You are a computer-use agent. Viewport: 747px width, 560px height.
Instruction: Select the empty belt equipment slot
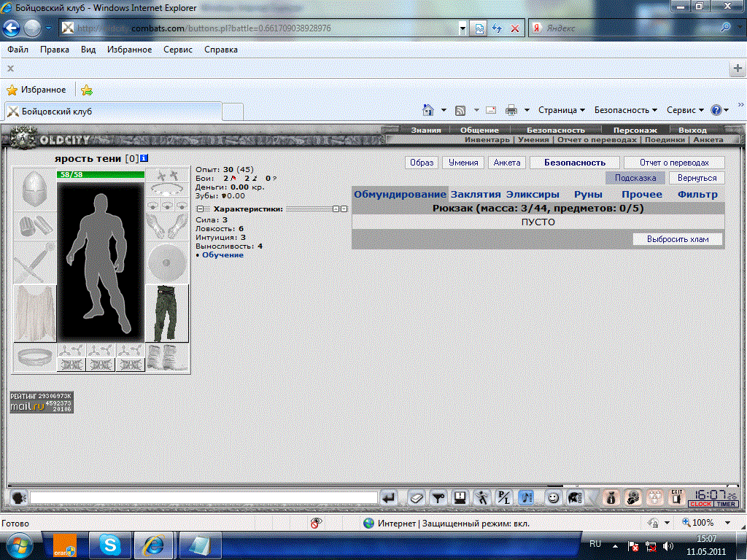[x=35, y=357]
